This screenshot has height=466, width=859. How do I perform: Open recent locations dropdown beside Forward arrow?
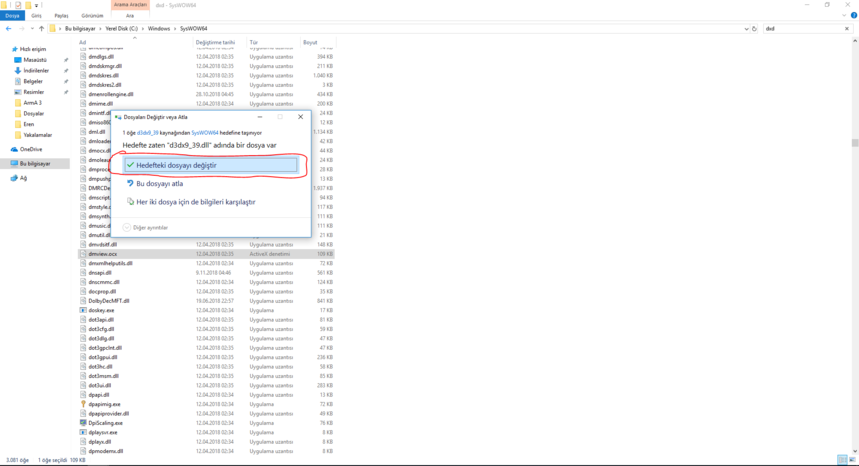(32, 28)
